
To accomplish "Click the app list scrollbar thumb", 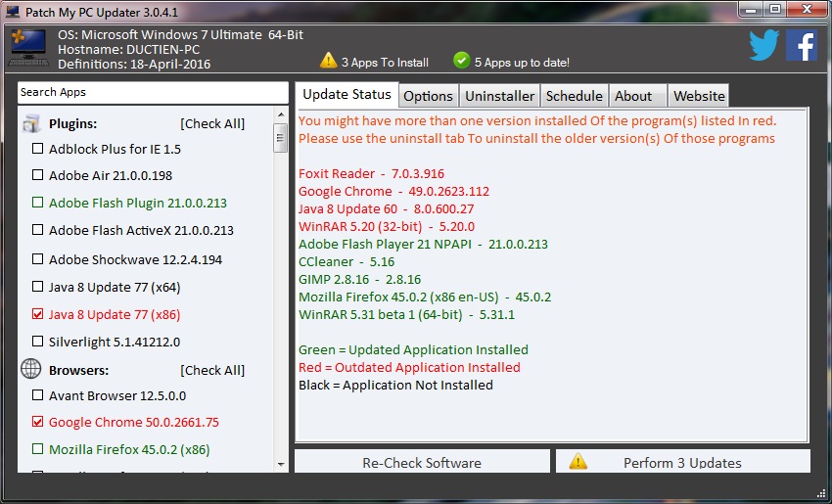I will click(281, 138).
